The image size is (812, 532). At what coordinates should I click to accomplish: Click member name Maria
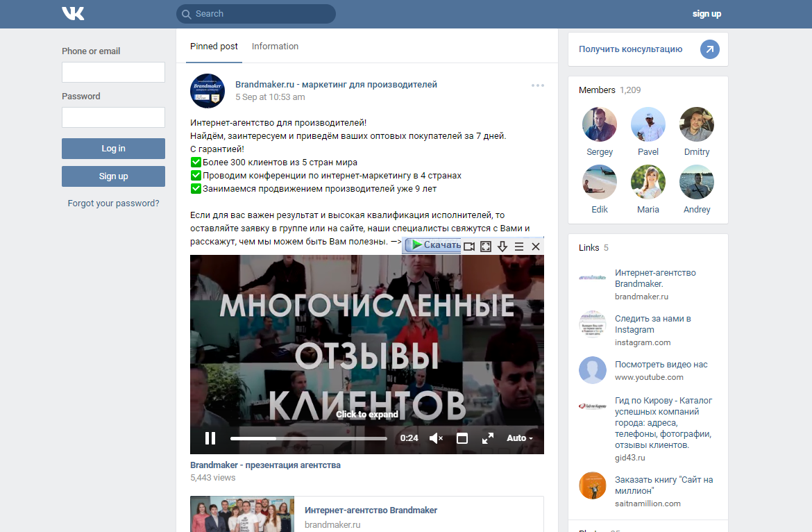coord(648,209)
